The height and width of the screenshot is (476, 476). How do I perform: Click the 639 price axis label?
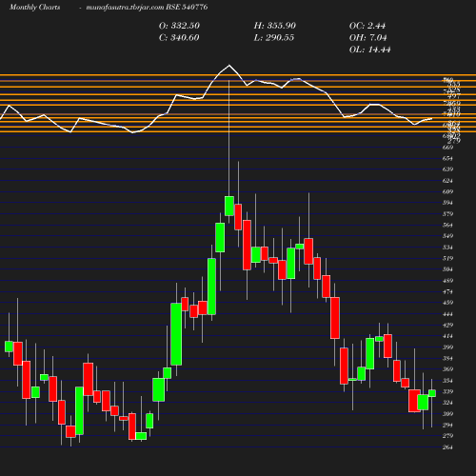[x=447, y=169]
